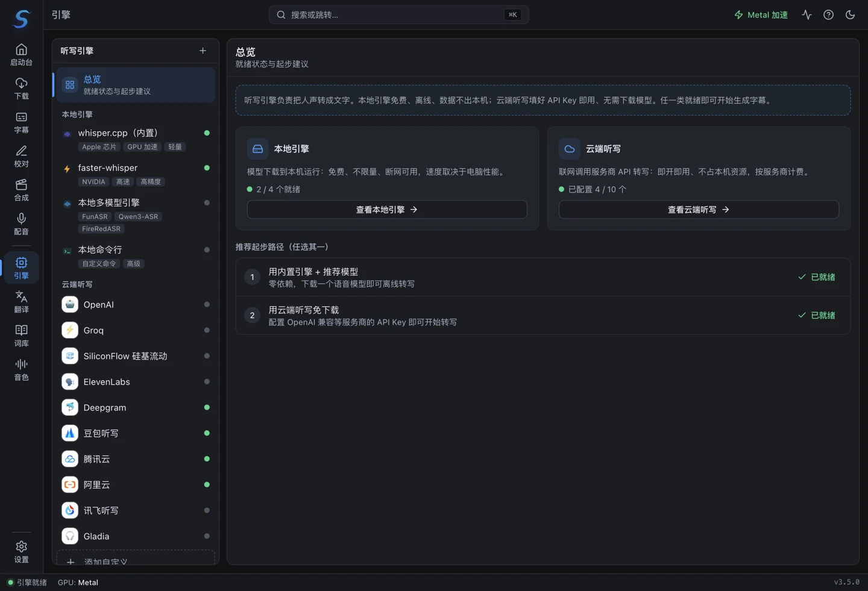Click GPU: Metal status bar entry

(78, 583)
